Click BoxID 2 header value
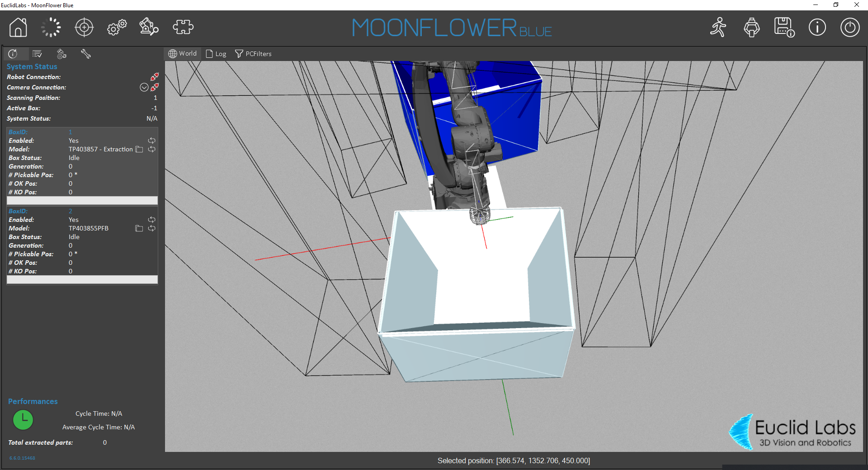868x470 pixels. click(x=70, y=211)
